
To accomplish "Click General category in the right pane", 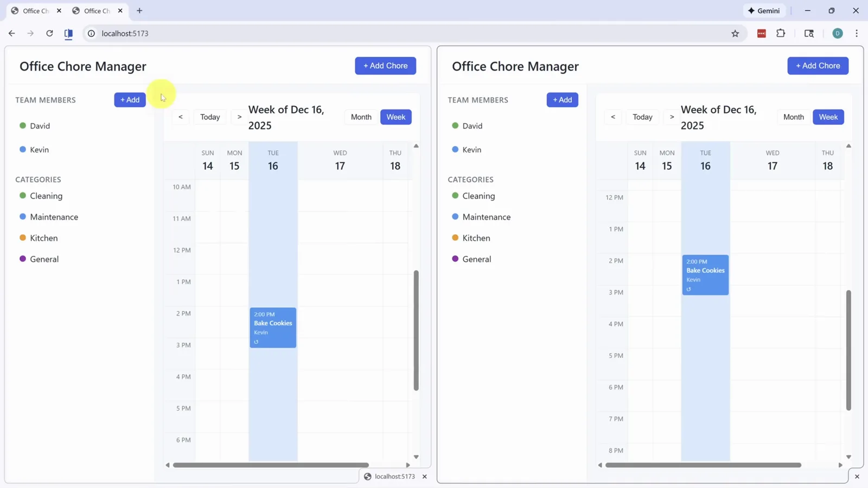I will click(x=476, y=259).
